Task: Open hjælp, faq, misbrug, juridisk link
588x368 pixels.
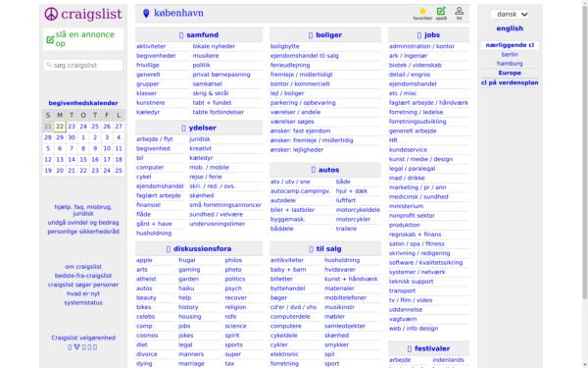Action: [x=83, y=210]
